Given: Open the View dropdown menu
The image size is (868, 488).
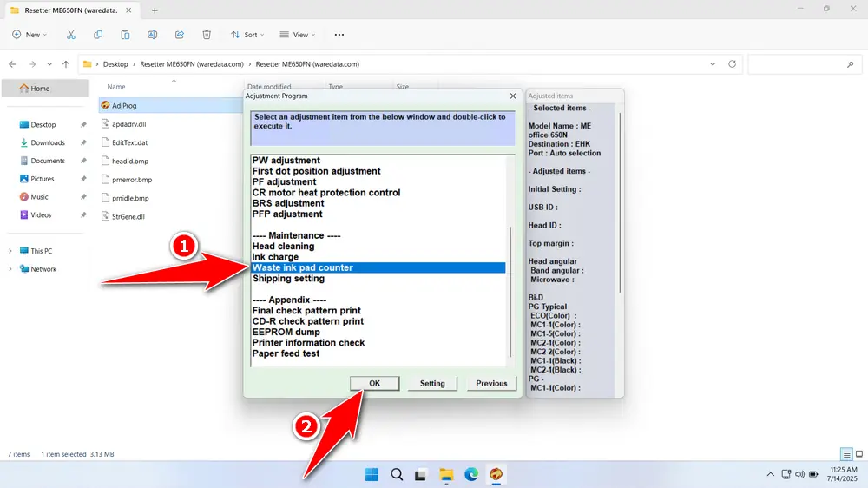Looking at the screenshot, I should [x=298, y=35].
